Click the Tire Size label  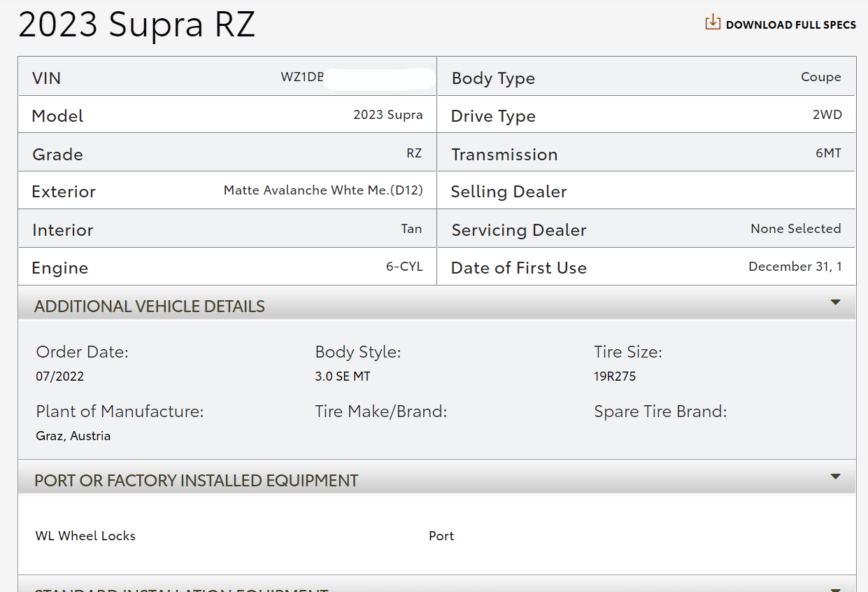628,352
